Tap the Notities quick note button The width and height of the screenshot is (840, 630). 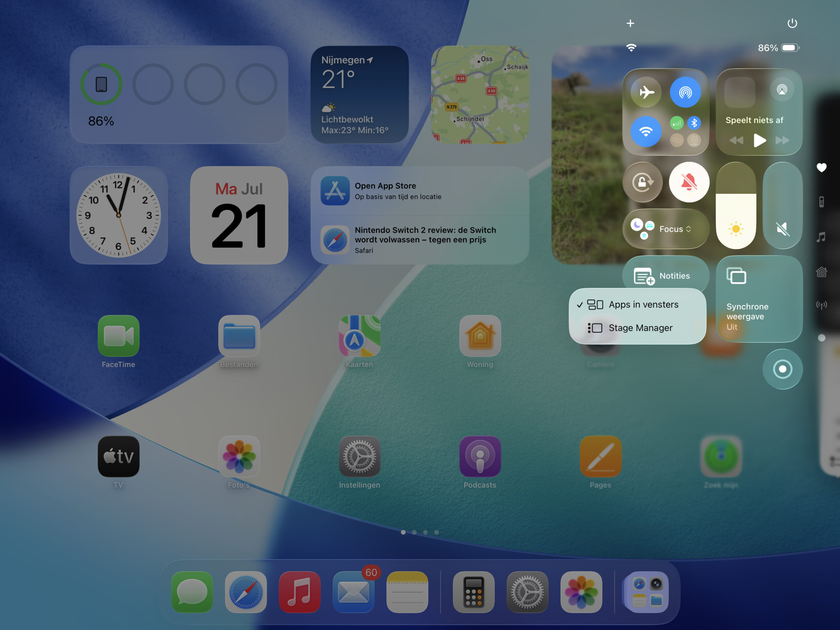[x=665, y=275]
